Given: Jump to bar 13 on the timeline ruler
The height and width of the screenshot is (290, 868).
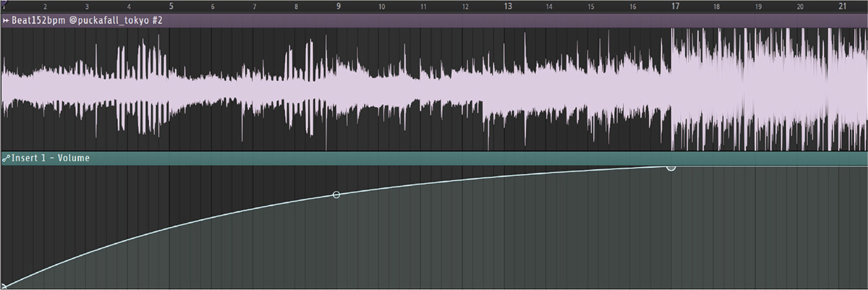Looking at the screenshot, I should (x=508, y=6).
